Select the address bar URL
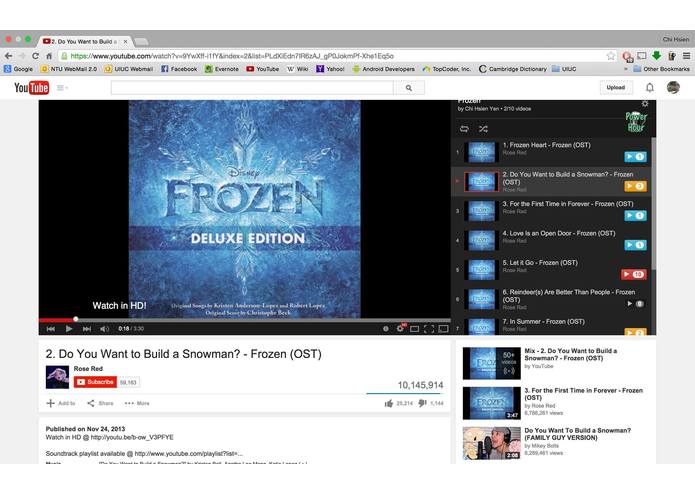 (232, 56)
